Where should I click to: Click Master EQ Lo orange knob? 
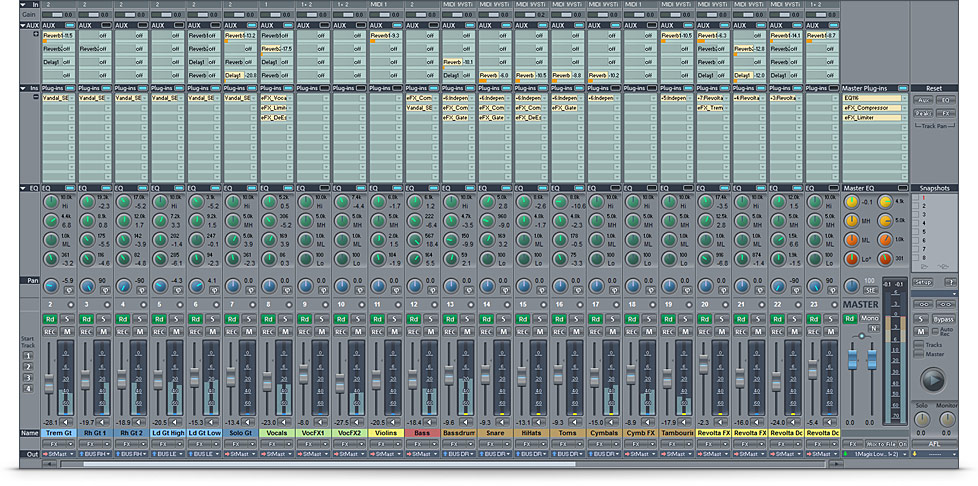tap(850, 258)
